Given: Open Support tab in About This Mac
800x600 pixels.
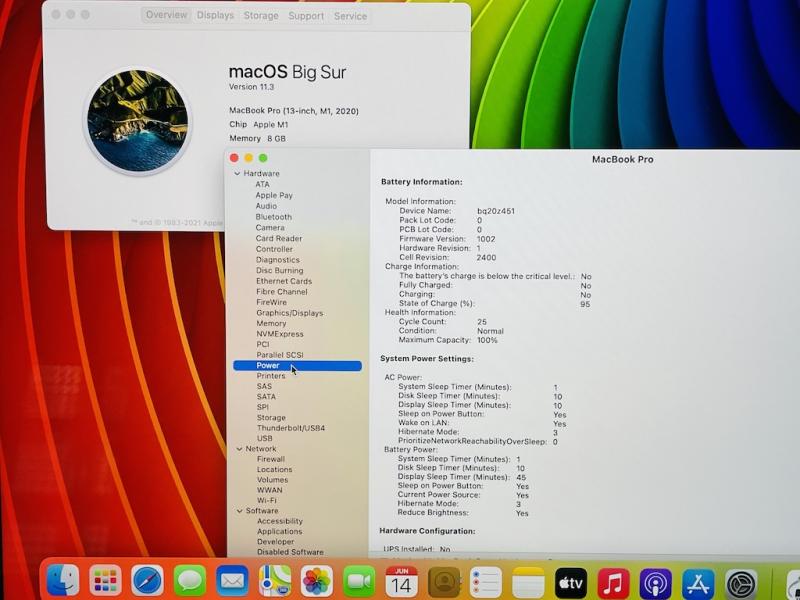Looking at the screenshot, I should click(x=306, y=16).
